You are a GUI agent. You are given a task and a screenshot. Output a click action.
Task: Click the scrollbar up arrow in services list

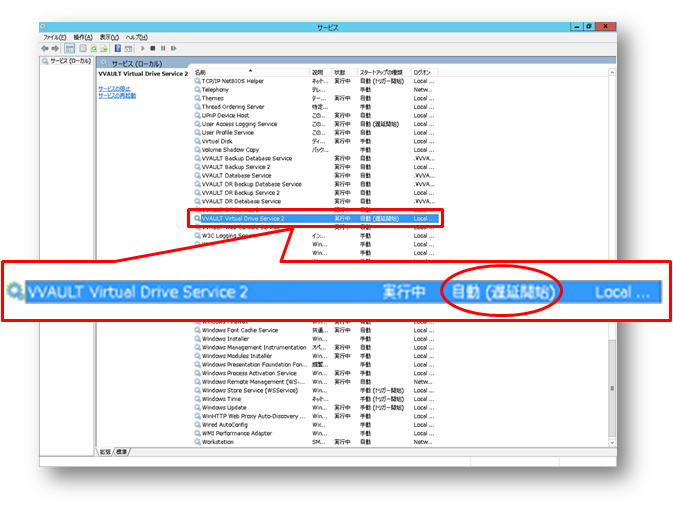coord(612,73)
